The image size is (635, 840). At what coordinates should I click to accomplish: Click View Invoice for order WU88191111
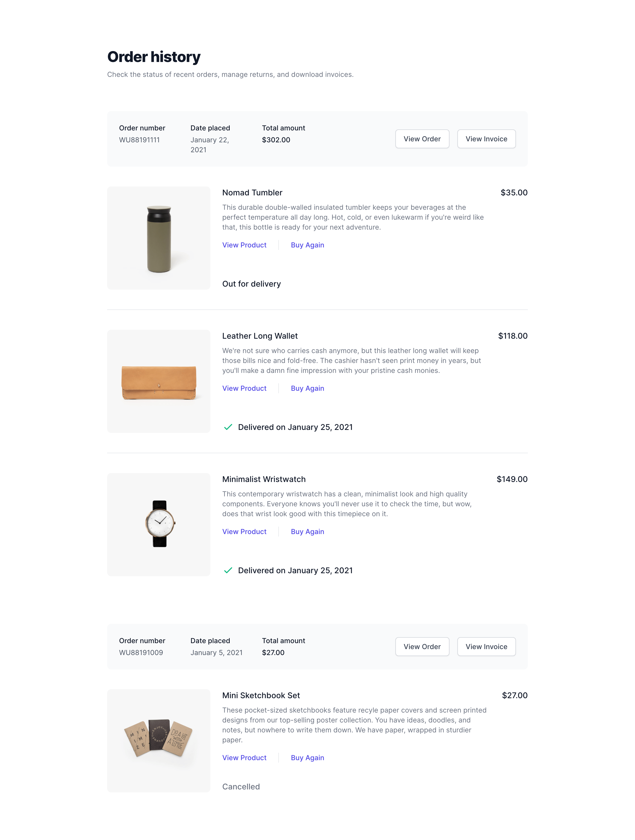486,139
